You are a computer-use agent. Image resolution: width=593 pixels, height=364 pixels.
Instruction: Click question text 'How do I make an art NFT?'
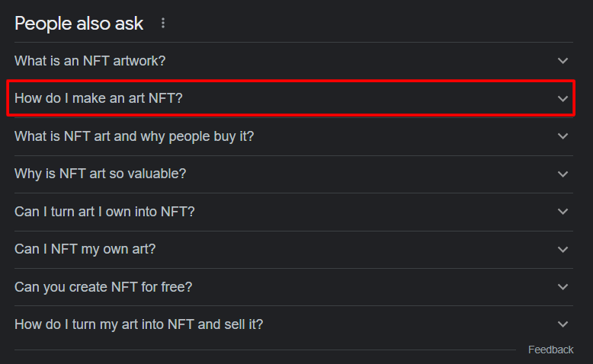(98, 99)
